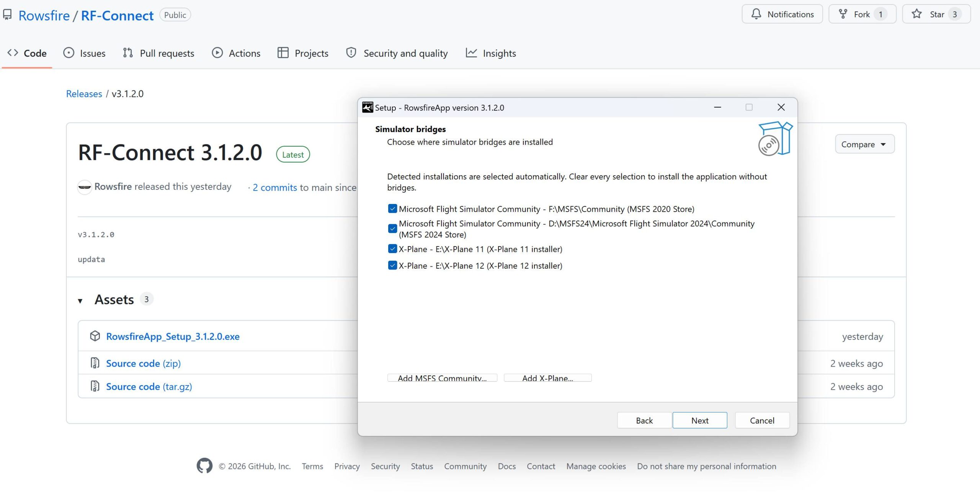Open the Actions tab
Image resolution: width=980 pixels, height=493 pixels.
click(236, 53)
